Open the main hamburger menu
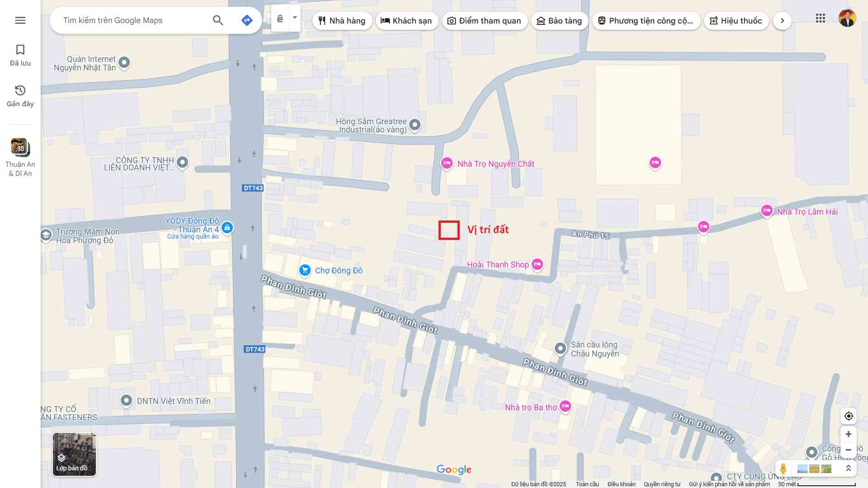Image resolution: width=868 pixels, height=488 pixels. (x=20, y=20)
